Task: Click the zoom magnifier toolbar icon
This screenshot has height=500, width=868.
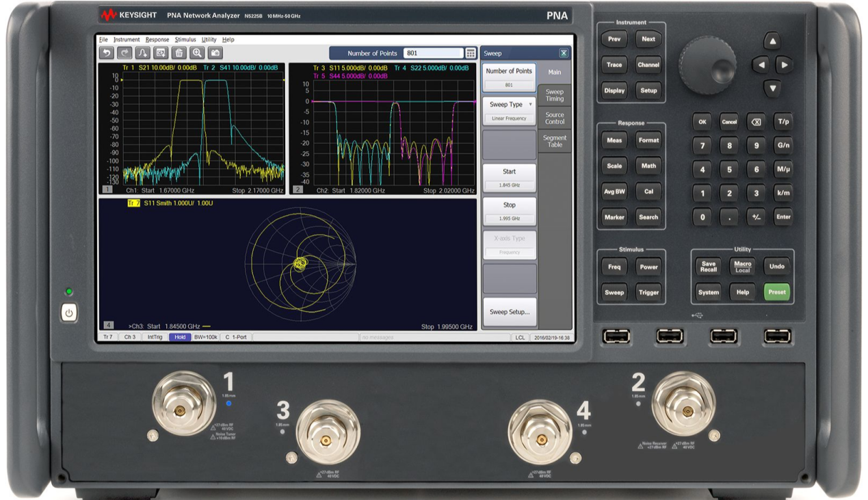Action: coord(197,53)
